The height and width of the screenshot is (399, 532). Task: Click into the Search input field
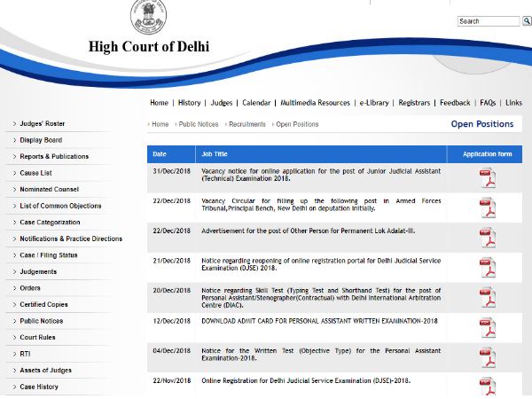click(x=489, y=21)
